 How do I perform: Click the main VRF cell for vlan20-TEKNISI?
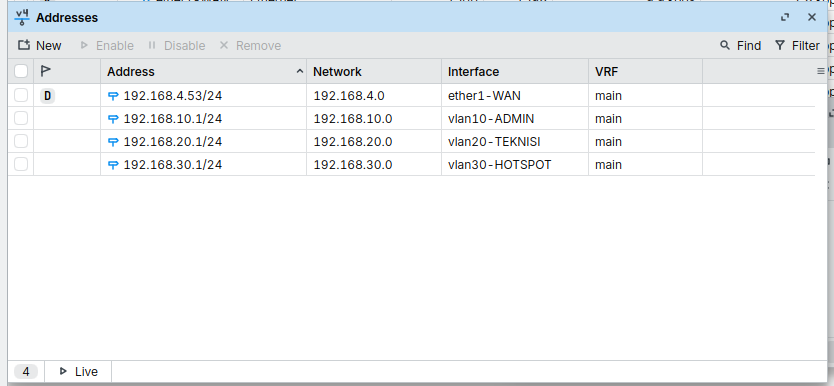[645, 141]
